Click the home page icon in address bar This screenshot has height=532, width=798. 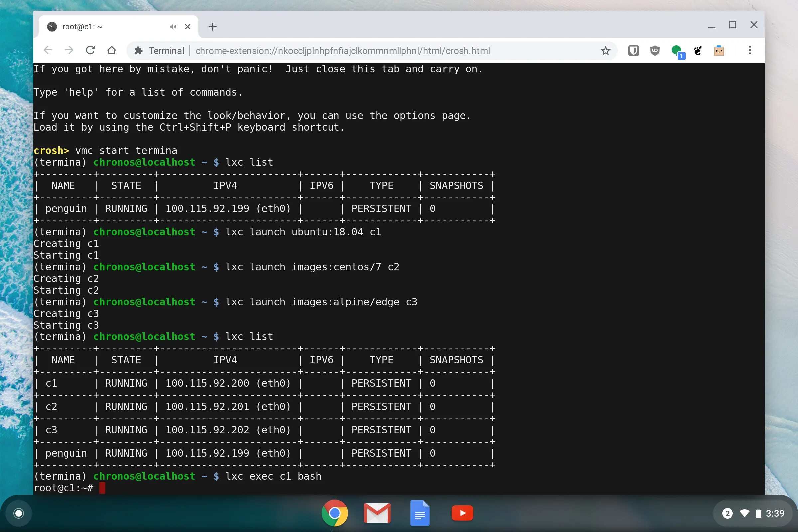[112, 51]
